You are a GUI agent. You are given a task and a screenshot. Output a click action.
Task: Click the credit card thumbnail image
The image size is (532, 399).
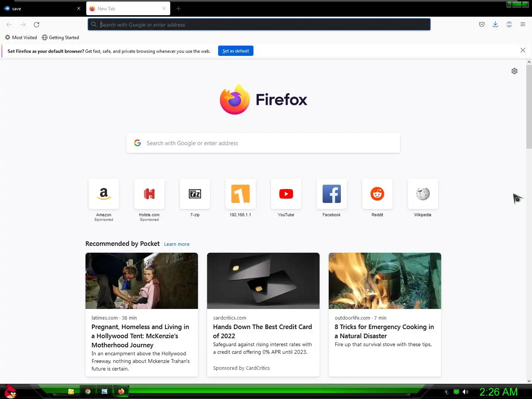point(263,281)
